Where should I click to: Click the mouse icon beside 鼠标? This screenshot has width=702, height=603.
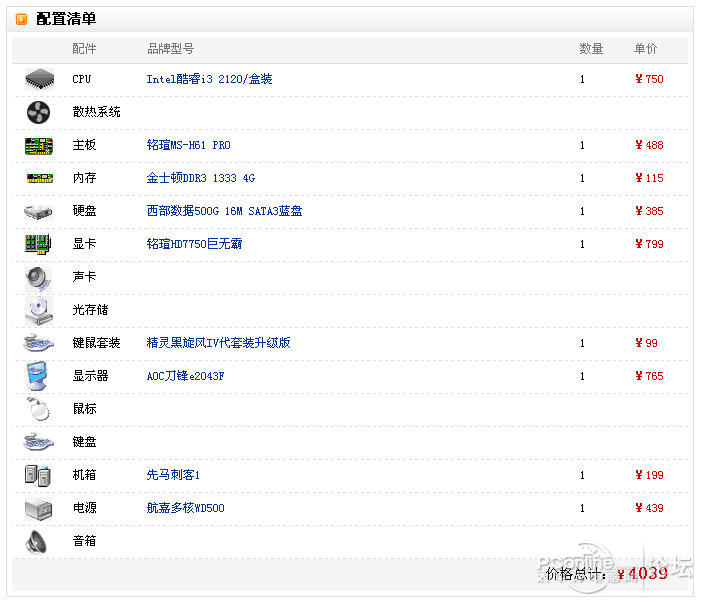click(x=38, y=409)
